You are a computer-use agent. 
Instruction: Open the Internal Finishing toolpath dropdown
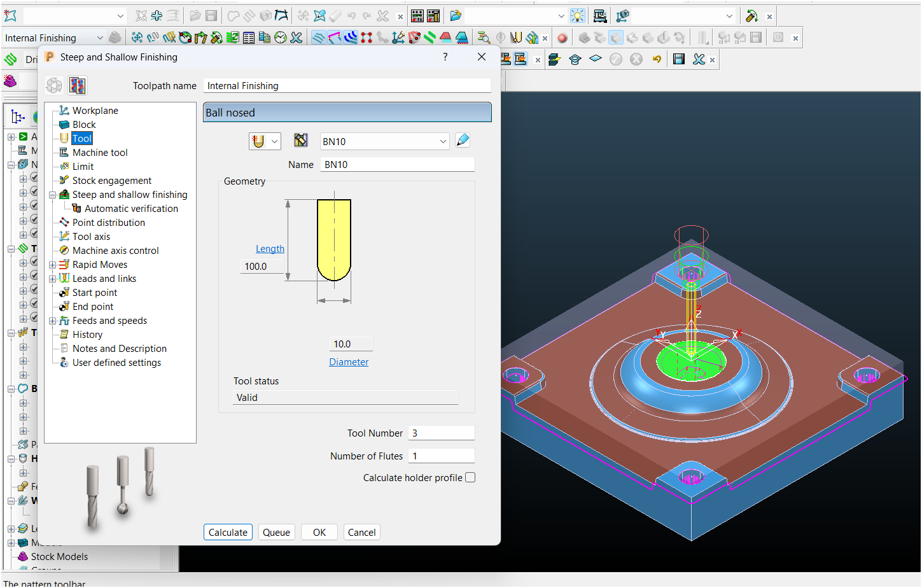[99, 38]
